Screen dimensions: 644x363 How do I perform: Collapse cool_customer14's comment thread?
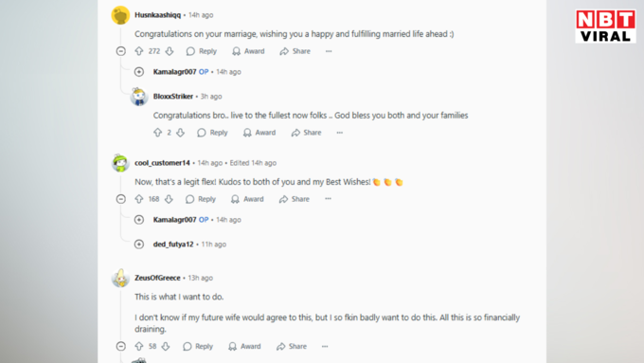click(x=121, y=199)
